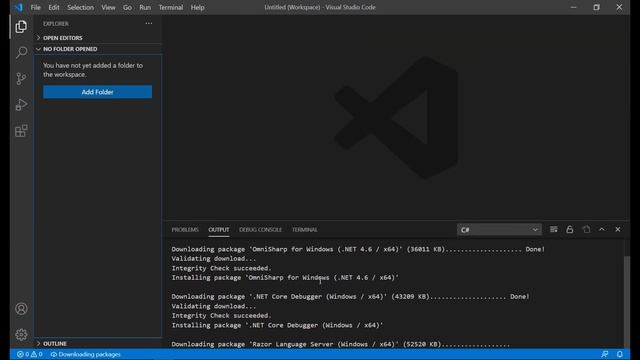
Task: Open the C# output channel dropdown
Action: point(499,230)
